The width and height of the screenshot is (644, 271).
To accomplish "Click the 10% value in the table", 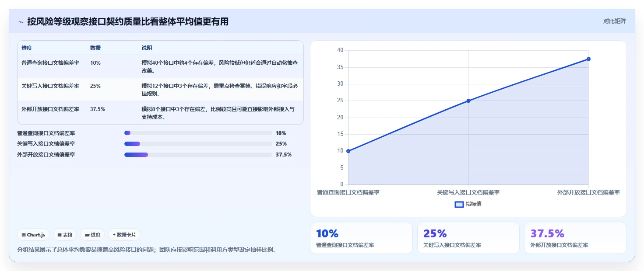I will pos(95,63).
